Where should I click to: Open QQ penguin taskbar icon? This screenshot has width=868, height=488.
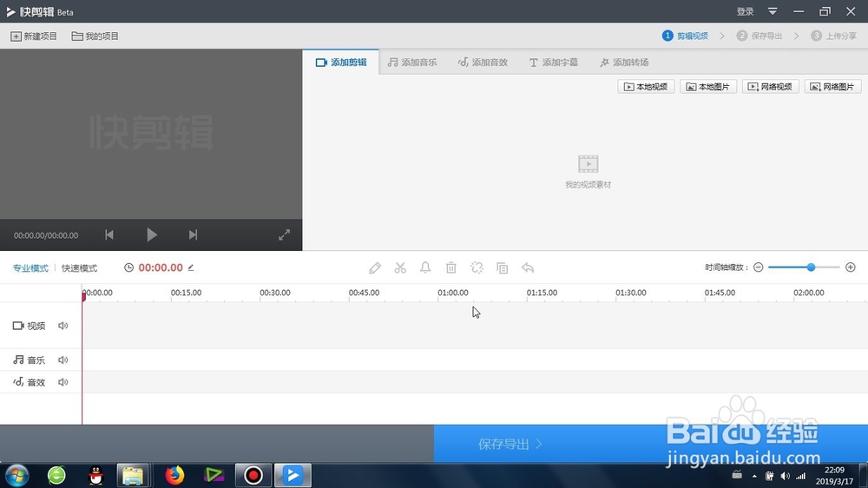pos(95,475)
